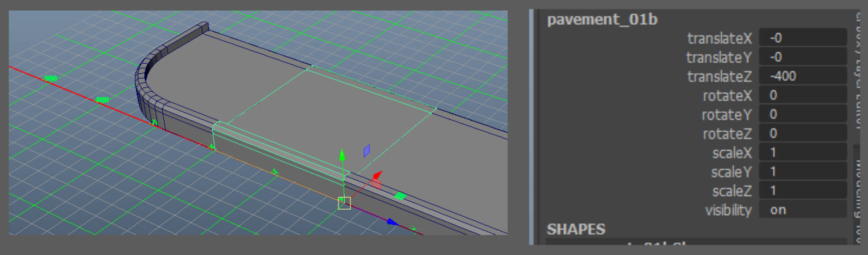Click the blue plane handle of the manipulator

pyautogui.click(x=367, y=151)
